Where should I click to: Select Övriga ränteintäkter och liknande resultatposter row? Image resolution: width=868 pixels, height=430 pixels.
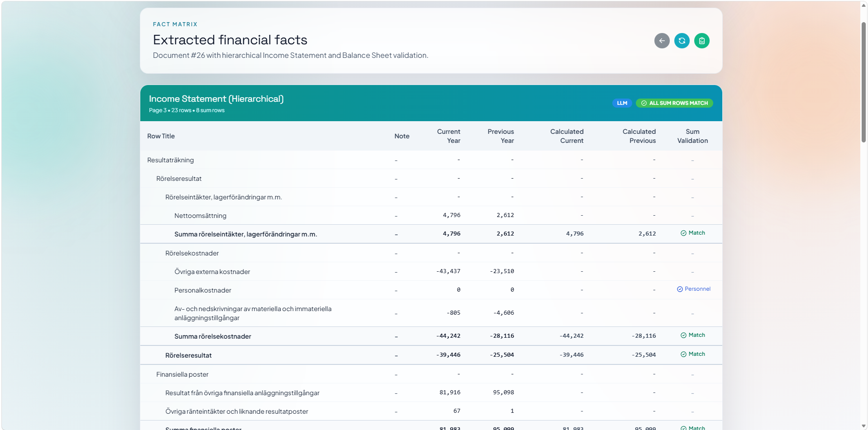[431, 411]
